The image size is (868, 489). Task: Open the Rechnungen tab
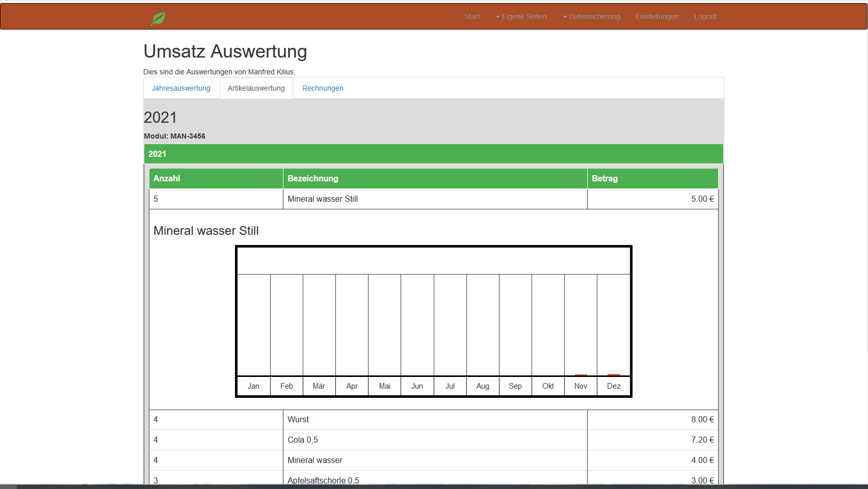click(323, 88)
